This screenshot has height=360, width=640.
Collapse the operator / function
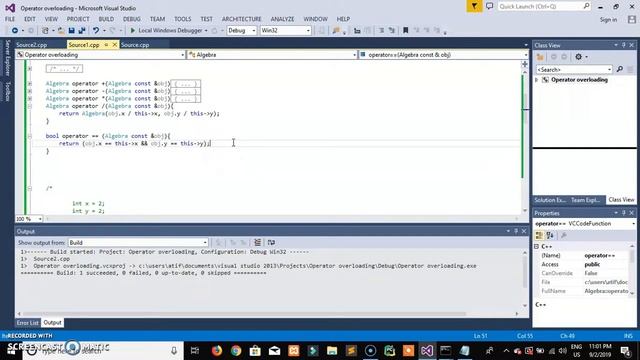click(x=30, y=106)
